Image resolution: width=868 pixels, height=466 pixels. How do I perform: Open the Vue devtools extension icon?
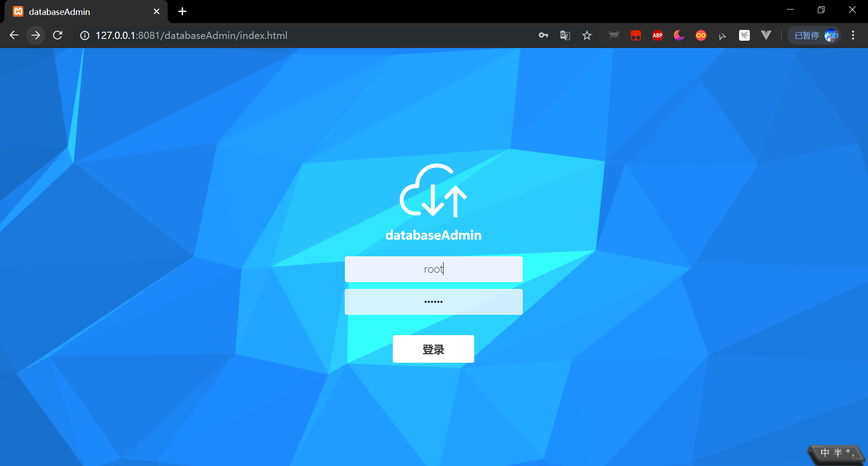click(x=766, y=35)
